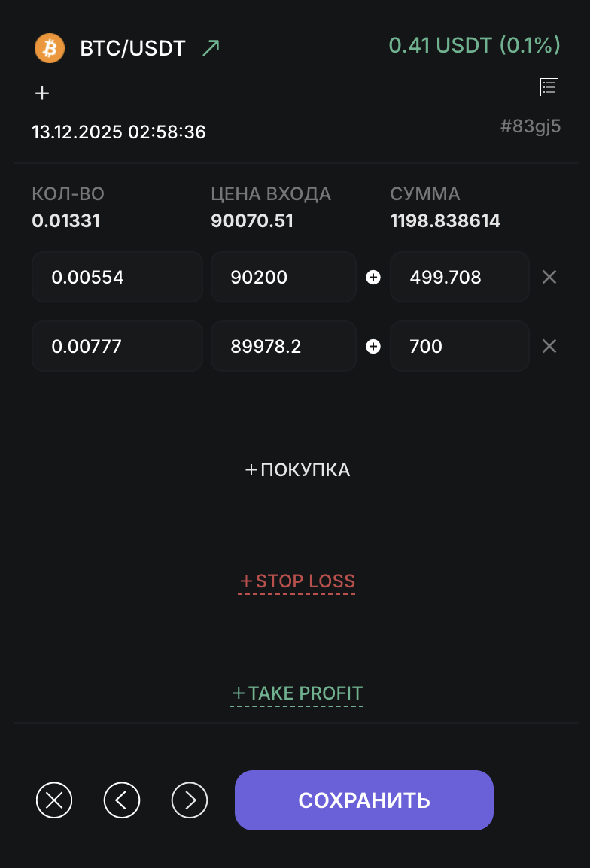
Task: Click the price field showing 89978.2
Action: point(283,347)
